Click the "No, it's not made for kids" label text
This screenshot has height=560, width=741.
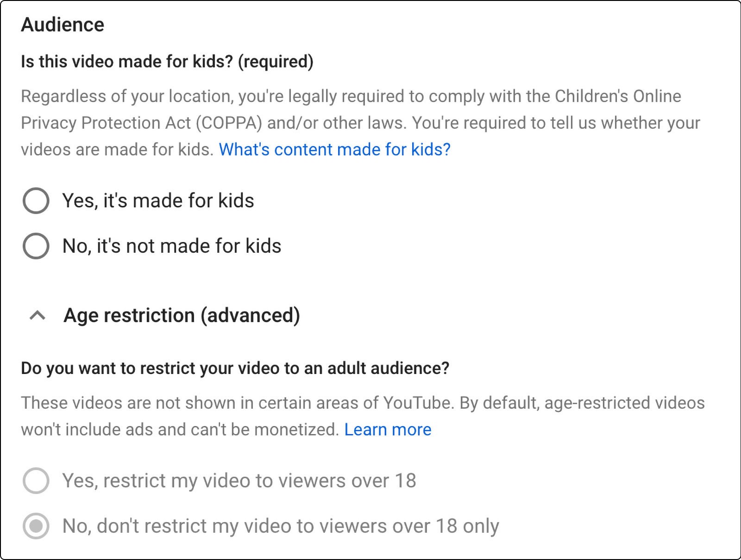172,246
